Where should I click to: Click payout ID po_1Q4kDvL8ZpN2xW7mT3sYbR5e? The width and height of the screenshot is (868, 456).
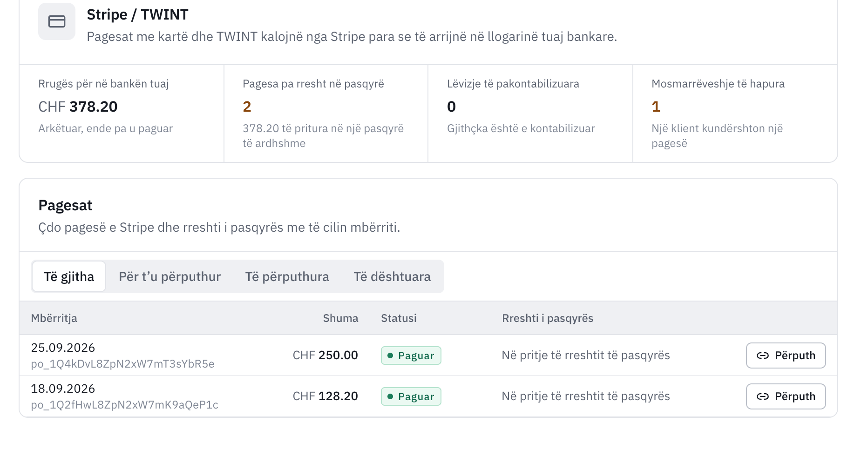[122, 364]
